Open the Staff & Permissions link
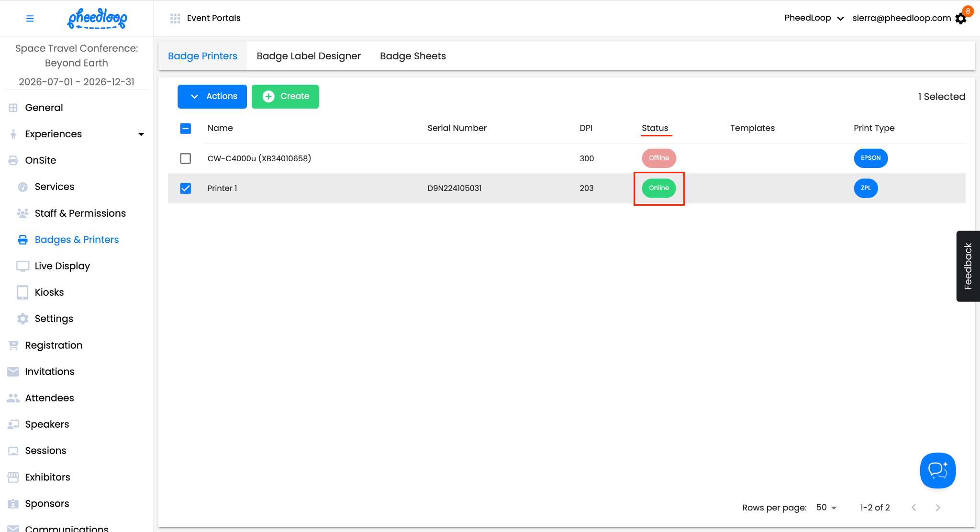The height and width of the screenshot is (532, 980). click(x=80, y=213)
